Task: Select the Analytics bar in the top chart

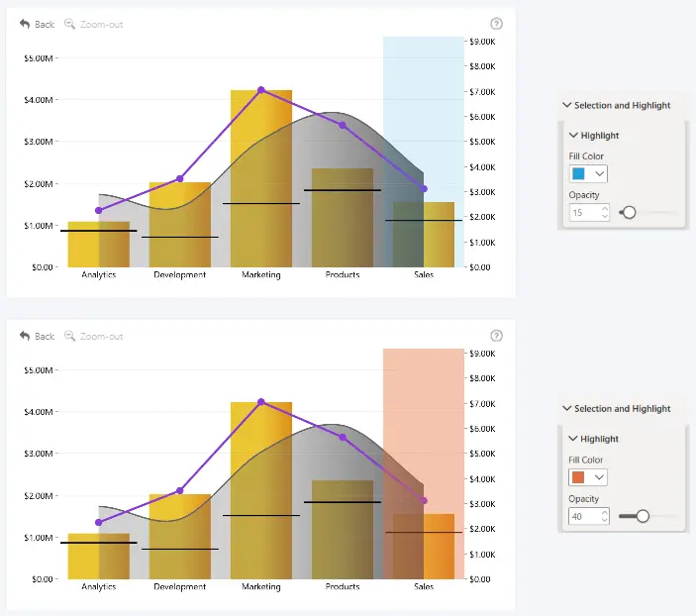Action: [x=99, y=245]
